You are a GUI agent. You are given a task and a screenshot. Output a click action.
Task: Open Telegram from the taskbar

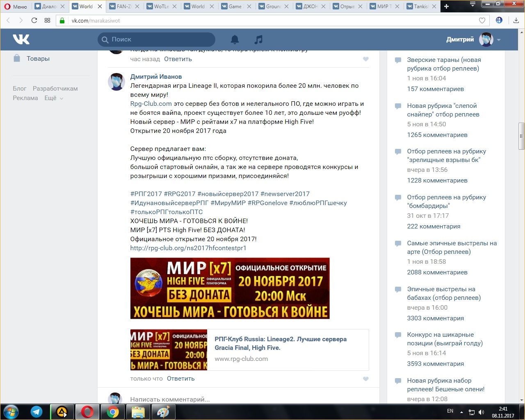(x=37, y=411)
